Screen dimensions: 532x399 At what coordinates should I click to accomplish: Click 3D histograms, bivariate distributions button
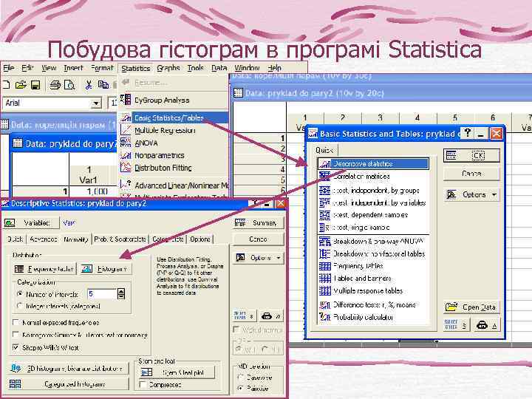(x=68, y=369)
